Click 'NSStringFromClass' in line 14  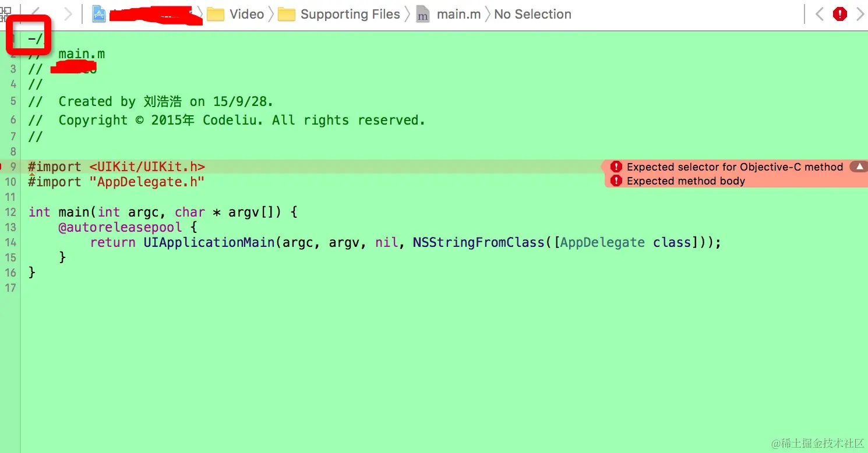[x=479, y=242]
